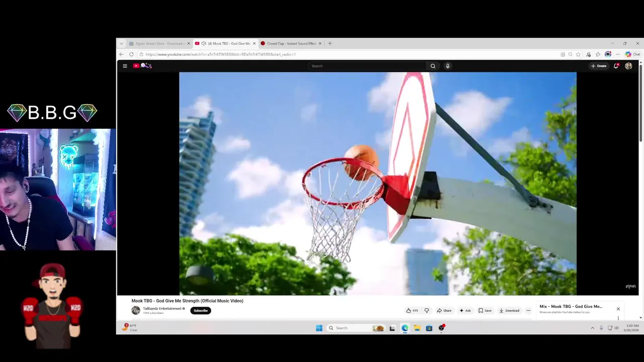Select the Mook TBG - God Give Me tab

(225, 43)
